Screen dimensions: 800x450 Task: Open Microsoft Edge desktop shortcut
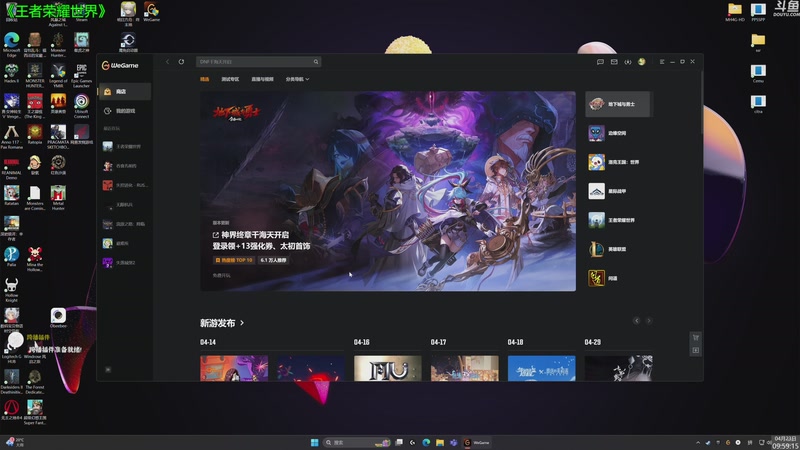[x=11, y=45]
